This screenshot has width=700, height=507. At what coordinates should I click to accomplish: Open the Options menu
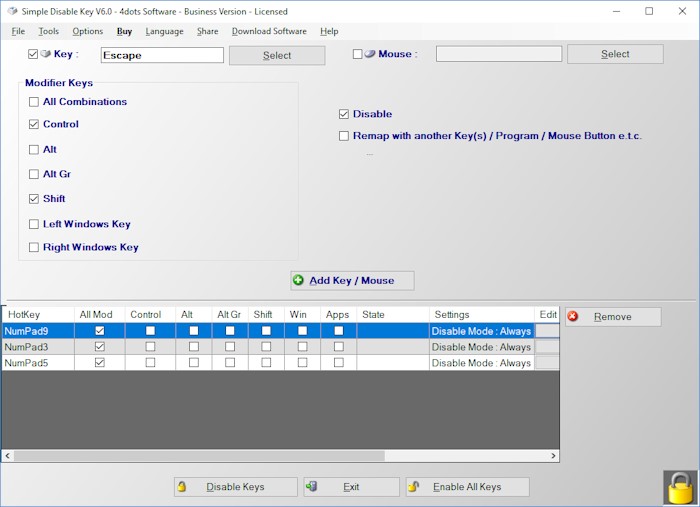point(87,31)
